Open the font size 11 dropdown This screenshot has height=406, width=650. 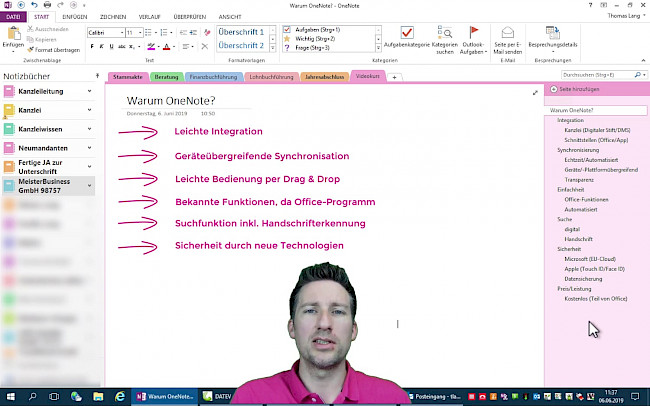click(x=140, y=32)
